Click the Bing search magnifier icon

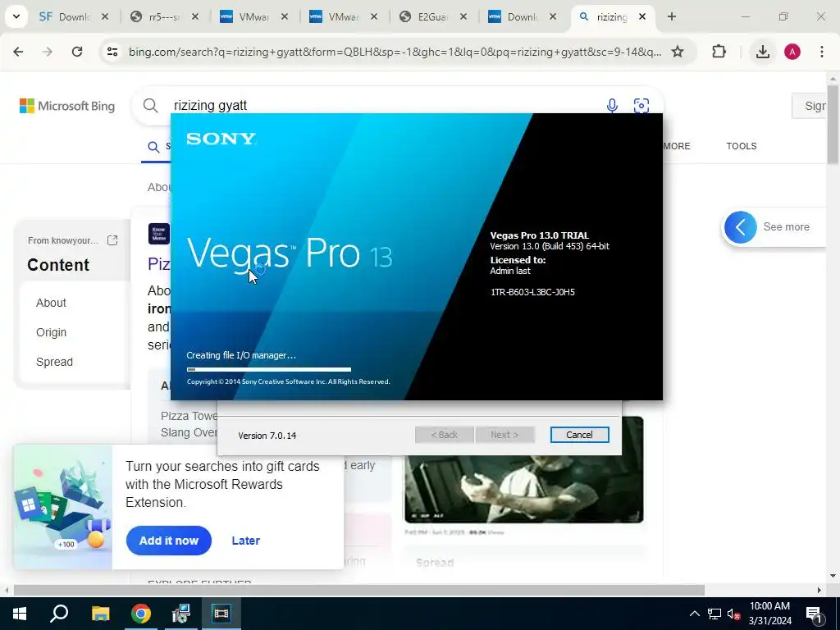pyautogui.click(x=151, y=106)
